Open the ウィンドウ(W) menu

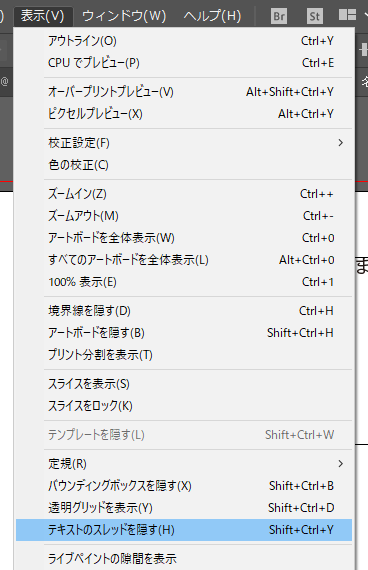pos(124,16)
